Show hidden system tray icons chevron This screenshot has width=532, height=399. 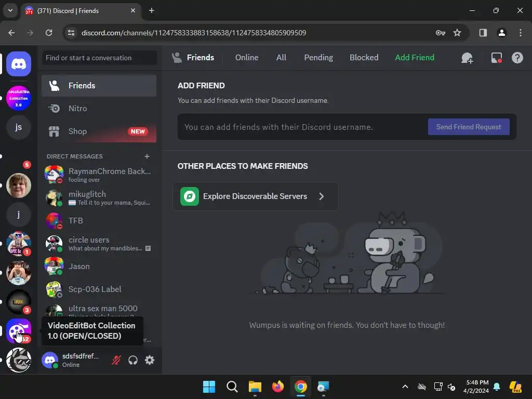click(405, 387)
